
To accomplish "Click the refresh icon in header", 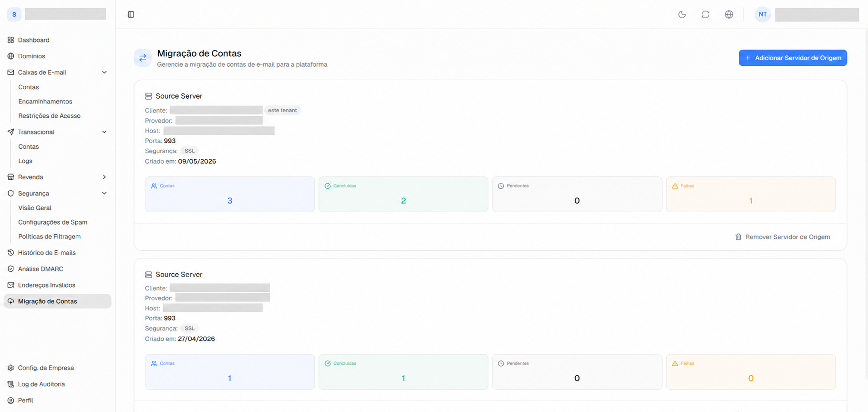I will click(x=705, y=14).
